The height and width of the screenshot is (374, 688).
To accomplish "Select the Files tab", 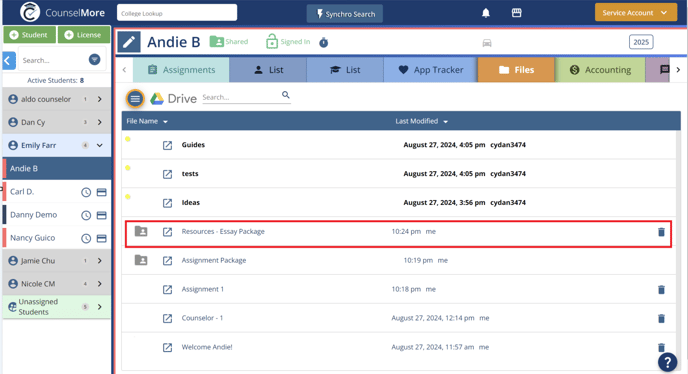I will point(516,70).
